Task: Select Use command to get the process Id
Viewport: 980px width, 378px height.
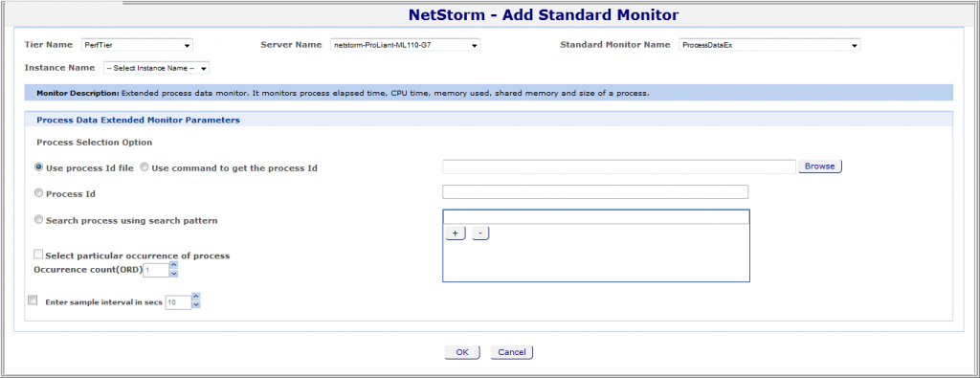Action: click(145, 167)
